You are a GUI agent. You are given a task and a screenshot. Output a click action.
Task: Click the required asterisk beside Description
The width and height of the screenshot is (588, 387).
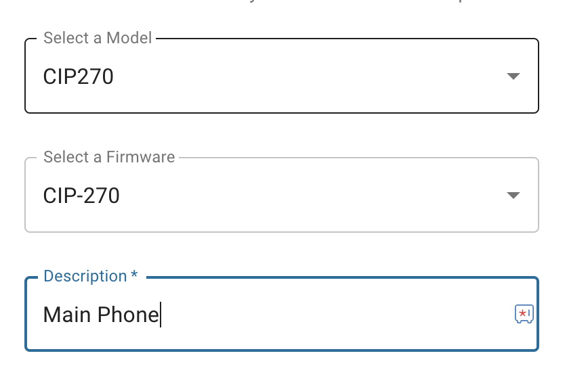click(134, 275)
